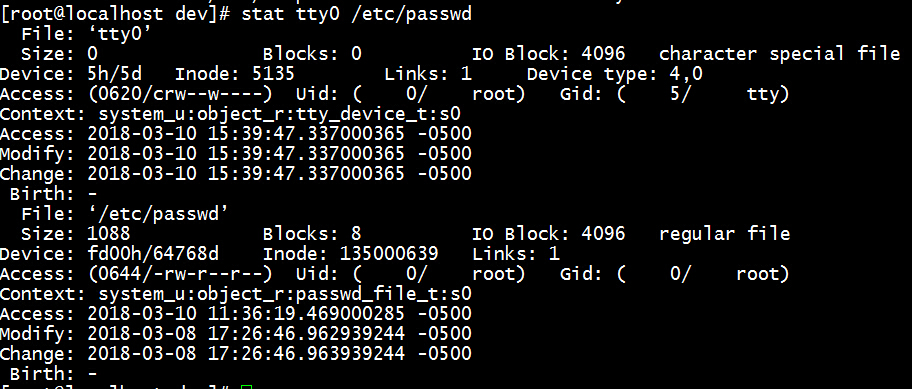Click tty0 Modify timestamp line

(x=236, y=154)
